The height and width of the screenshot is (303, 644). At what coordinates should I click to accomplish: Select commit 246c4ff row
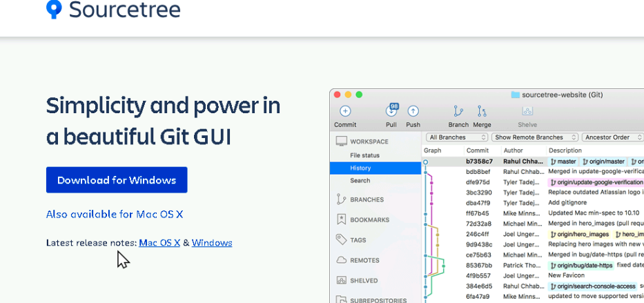(533, 234)
